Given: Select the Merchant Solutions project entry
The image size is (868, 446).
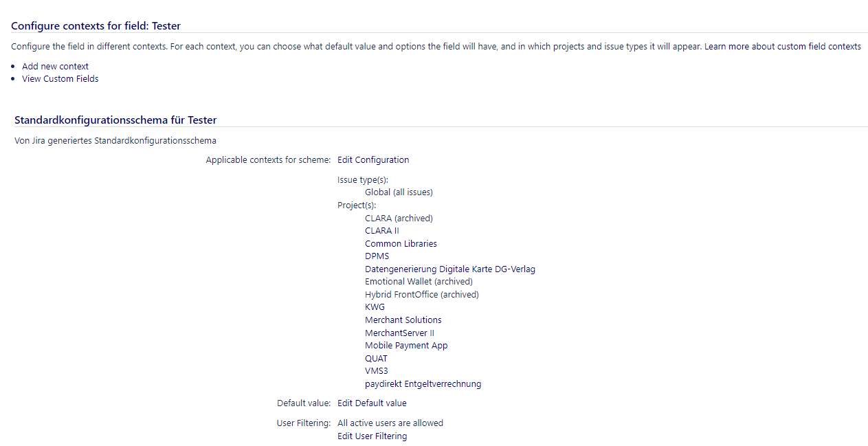Looking at the screenshot, I should pyautogui.click(x=403, y=320).
